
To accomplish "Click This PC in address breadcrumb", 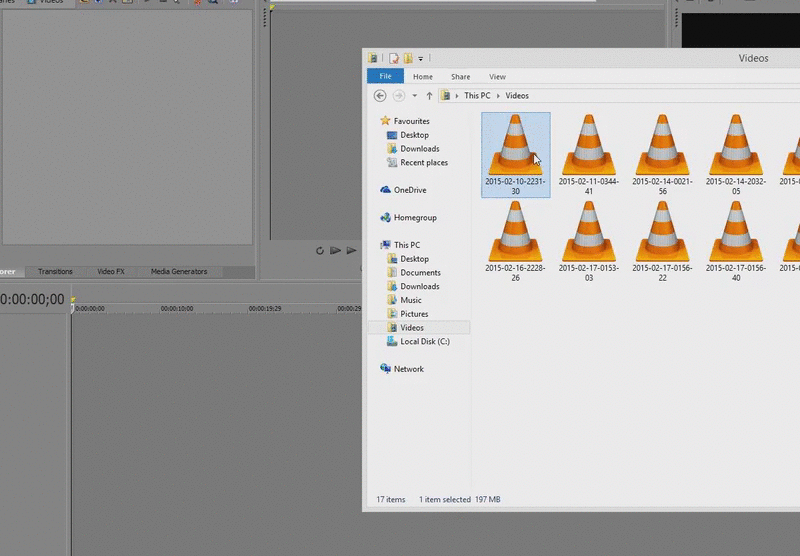I will [x=477, y=95].
